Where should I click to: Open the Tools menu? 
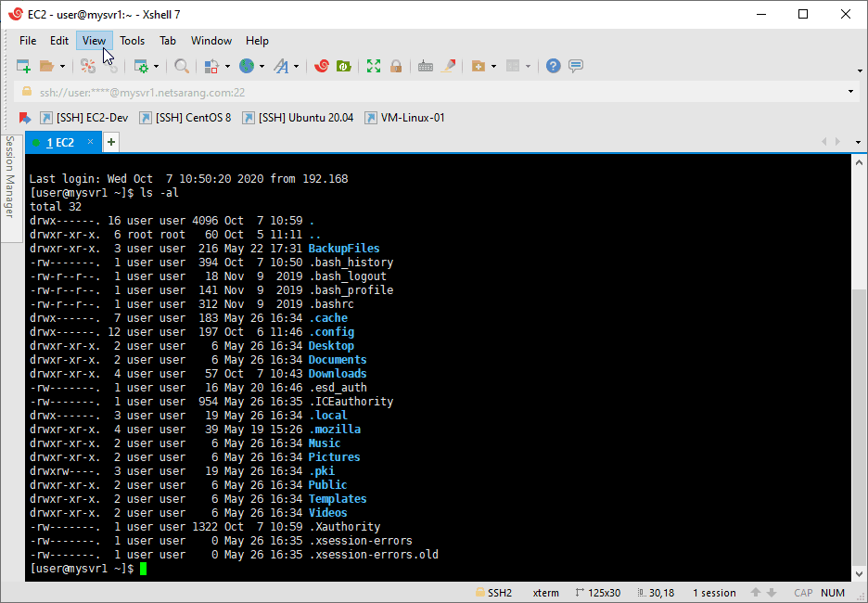coord(132,41)
